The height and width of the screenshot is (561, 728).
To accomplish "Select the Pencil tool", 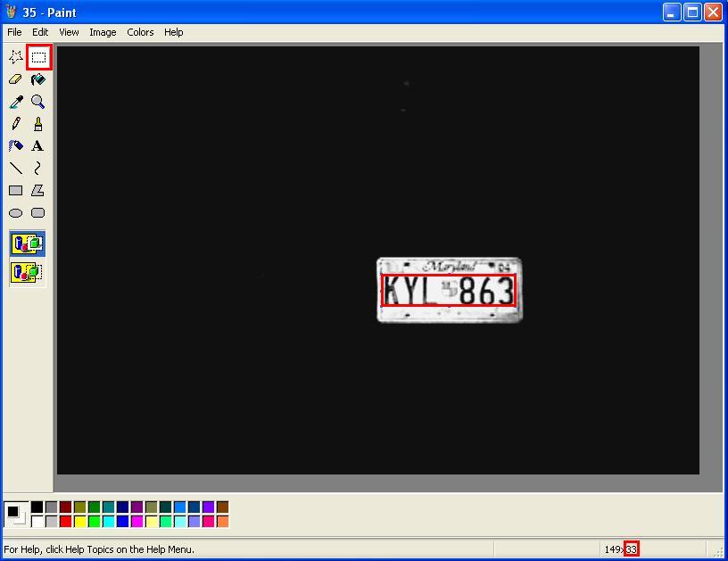I will [x=16, y=124].
